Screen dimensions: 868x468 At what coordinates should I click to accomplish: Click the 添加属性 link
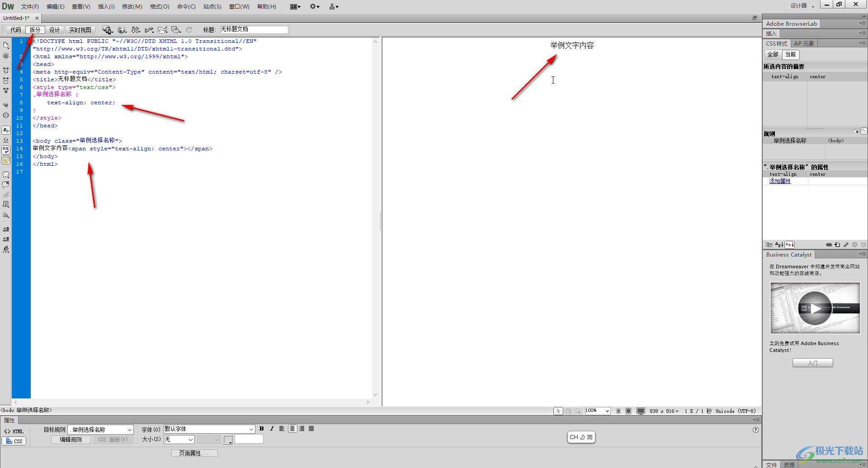(x=780, y=181)
